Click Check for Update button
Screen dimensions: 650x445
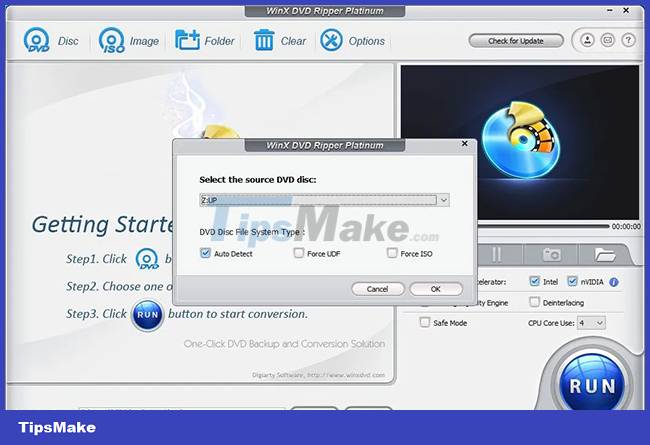pyautogui.click(x=516, y=41)
